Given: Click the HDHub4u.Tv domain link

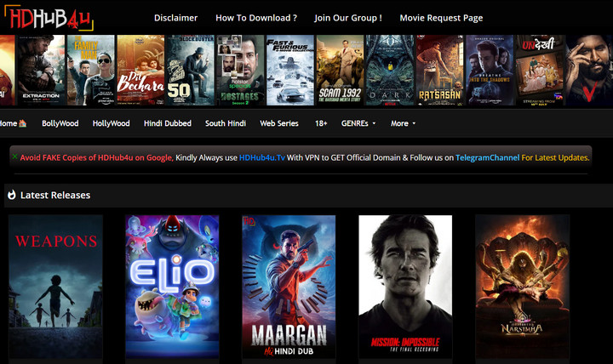Looking at the screenshot, I should [261, 157].
